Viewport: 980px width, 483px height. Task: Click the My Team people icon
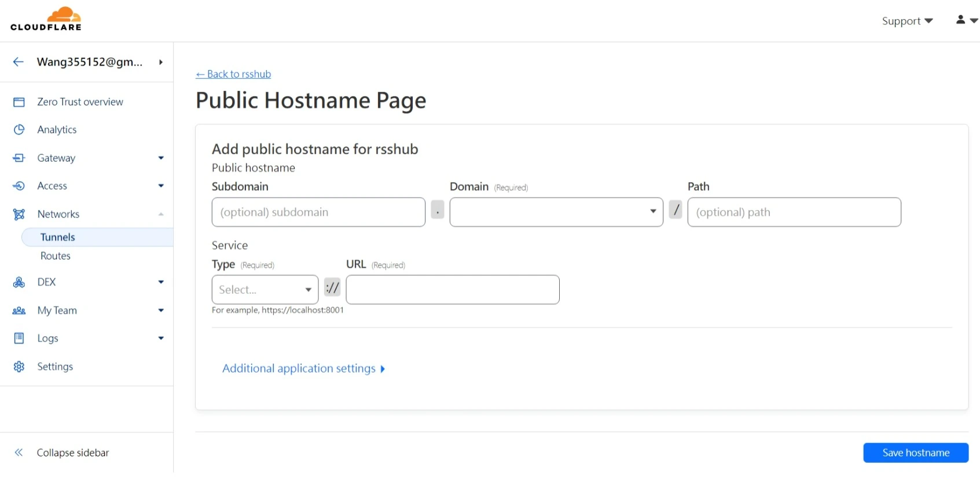pos(19,311)
